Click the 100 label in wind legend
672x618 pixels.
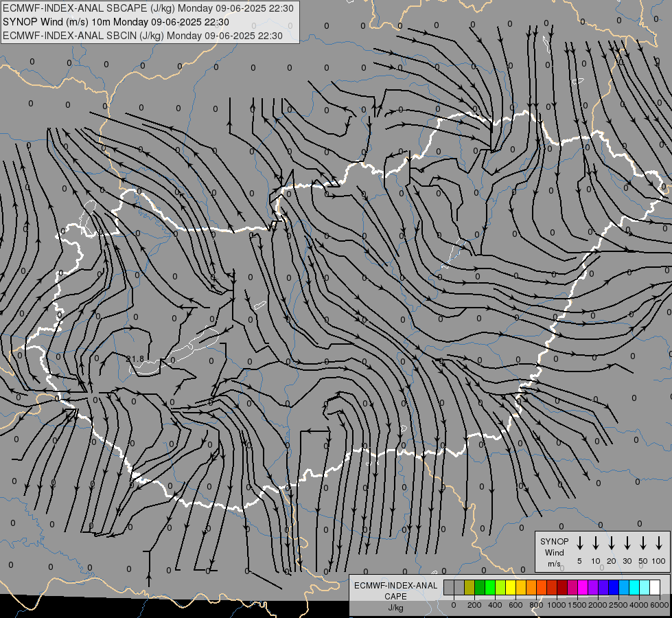point(659,561)
